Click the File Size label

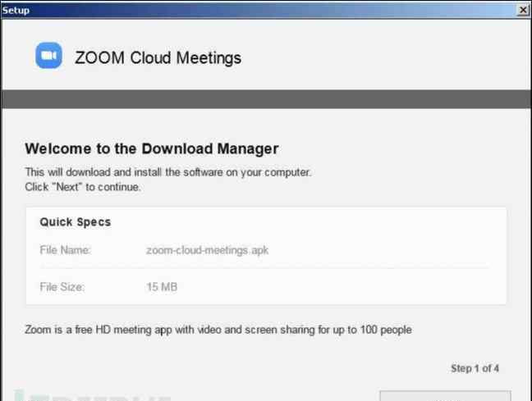tap(62, 287)
